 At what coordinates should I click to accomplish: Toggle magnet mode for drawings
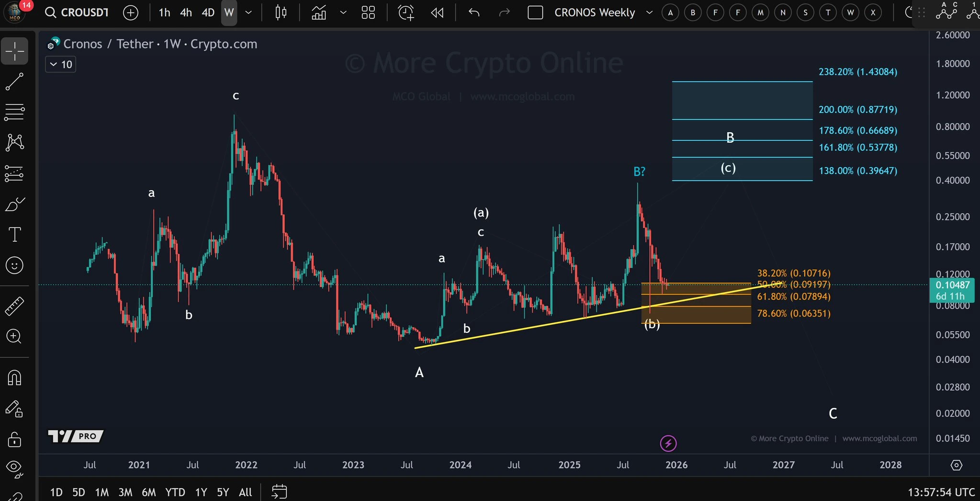click(15, 378)
